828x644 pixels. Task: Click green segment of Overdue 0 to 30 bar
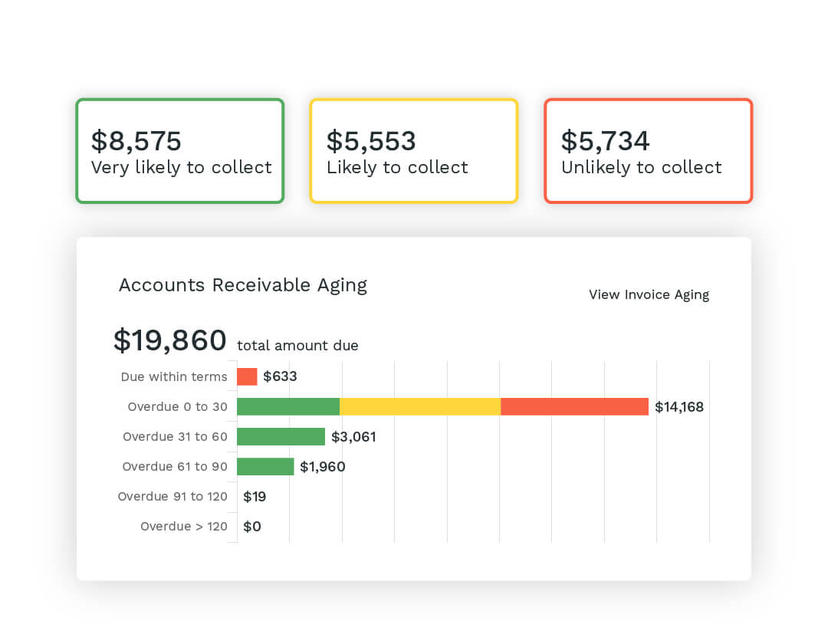click(288, 406)
